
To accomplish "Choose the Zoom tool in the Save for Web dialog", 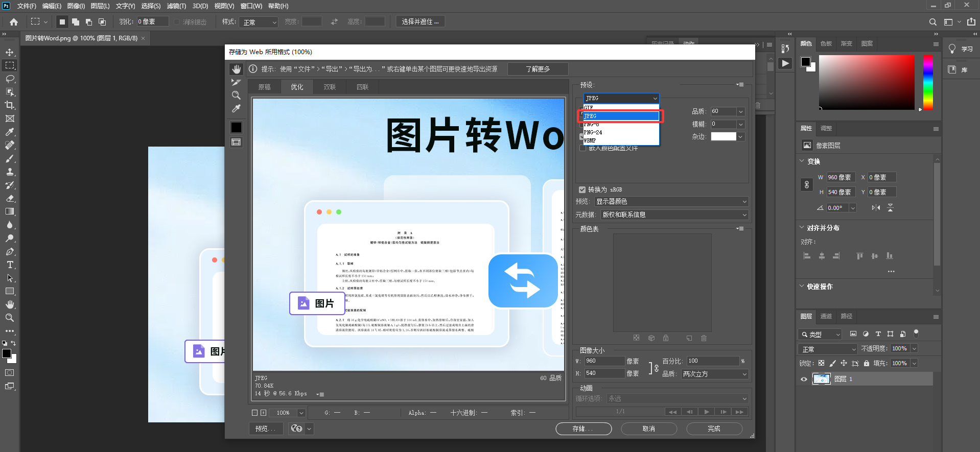I will click(236, 95).
